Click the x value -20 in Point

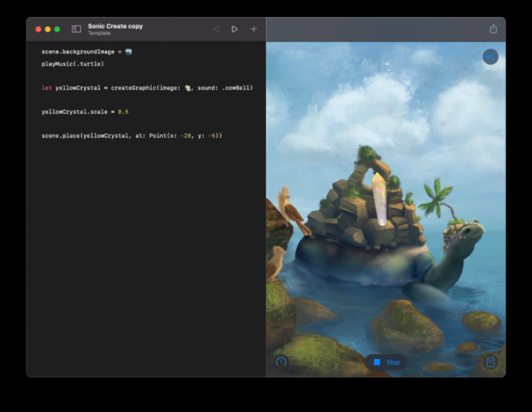point(185,136)
